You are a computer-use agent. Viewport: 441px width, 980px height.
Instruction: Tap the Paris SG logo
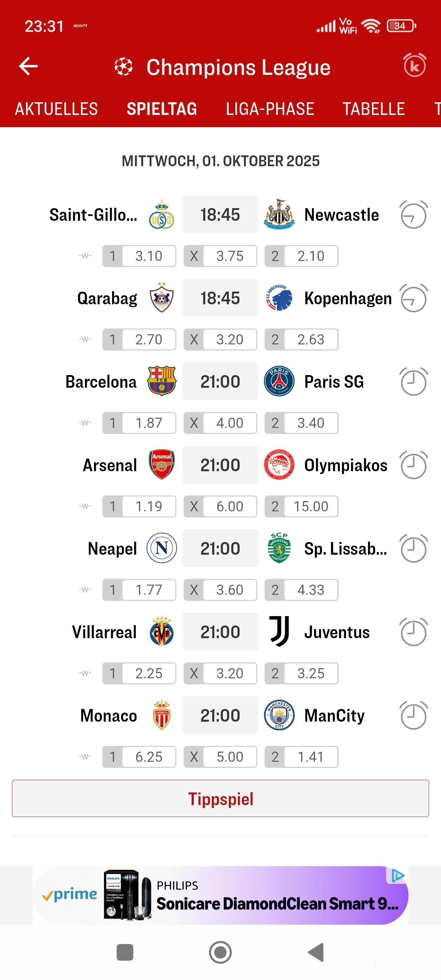[x=279, y=381]
